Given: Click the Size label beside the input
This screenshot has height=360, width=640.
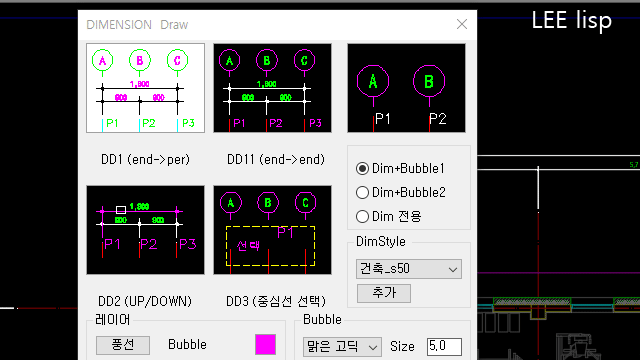Looking at the screenshot, I should pyautogui.click(x=402, y=347).
